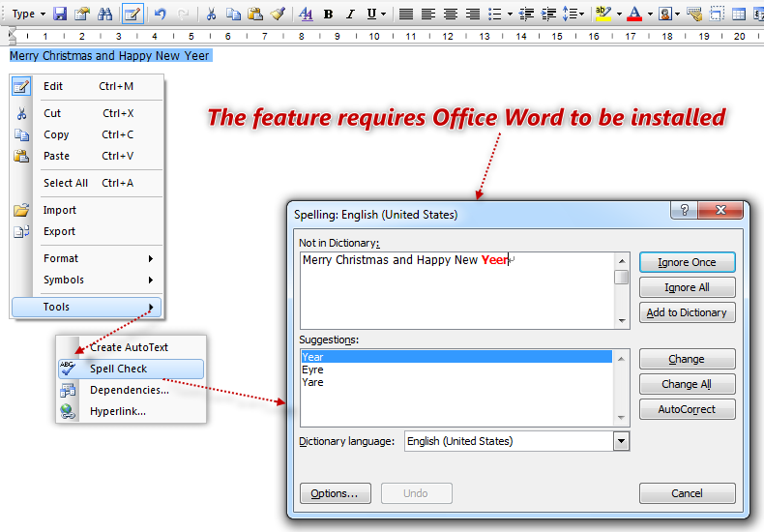The image size is (764, 532).
Task: Open the Underline style dropdown arrow
Action: pos(384,14)
